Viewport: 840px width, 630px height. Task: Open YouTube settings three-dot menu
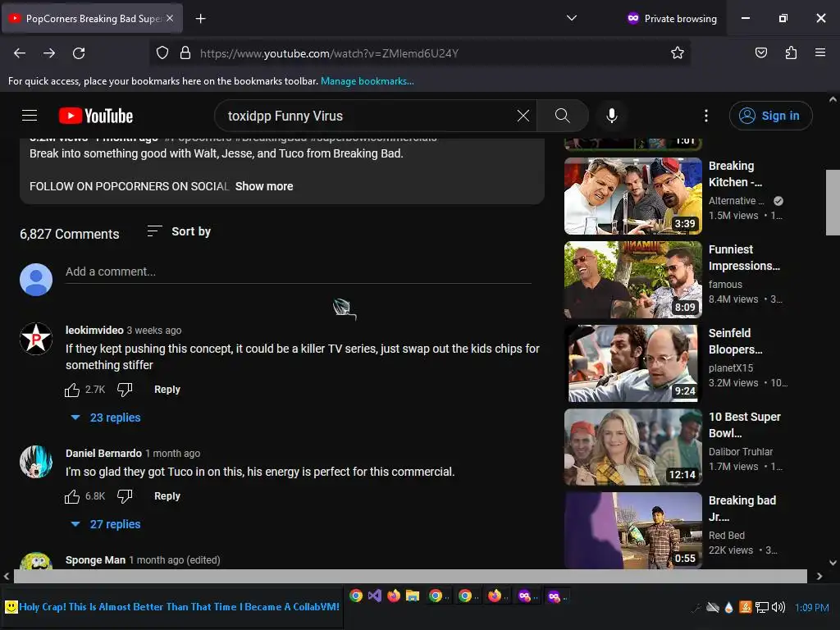706,116
